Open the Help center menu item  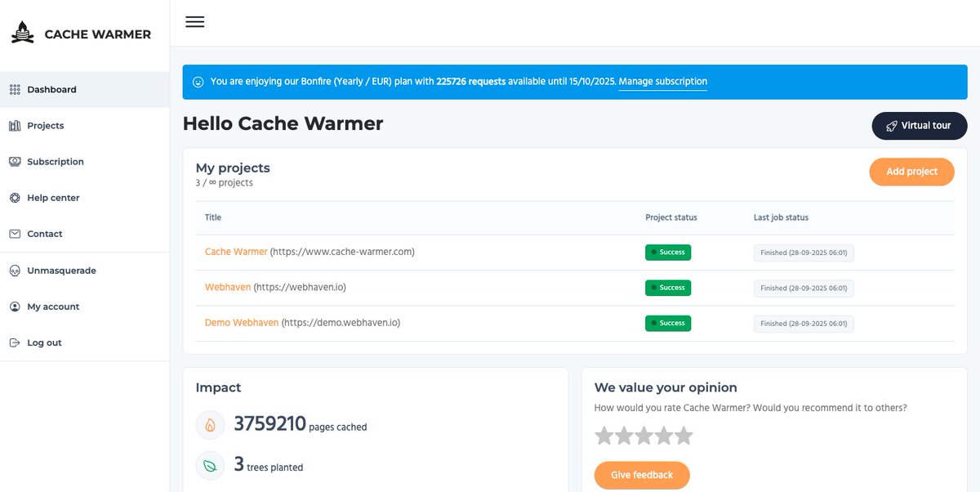[85, 198]
